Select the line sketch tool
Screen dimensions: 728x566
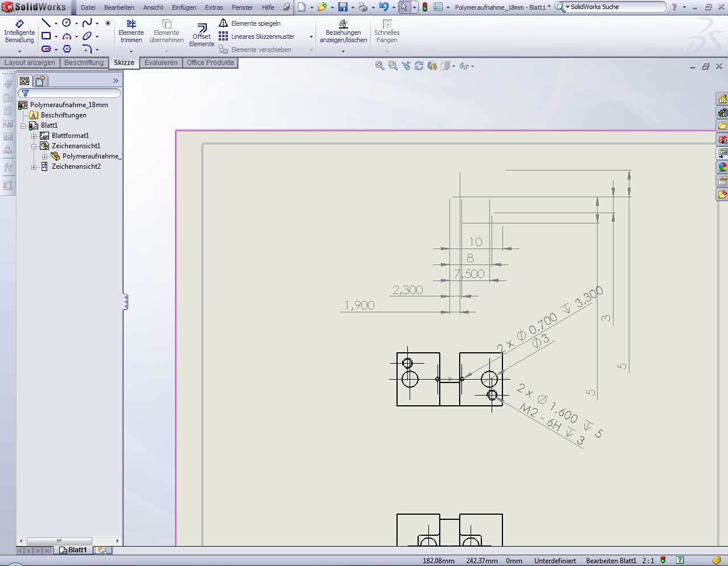(x=46, y=23)
